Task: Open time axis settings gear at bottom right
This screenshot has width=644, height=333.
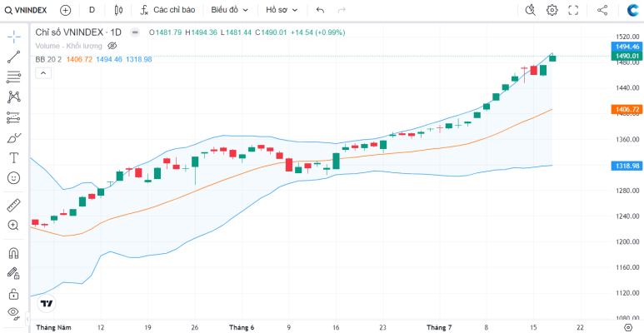Action: click(x=627, y=327)
